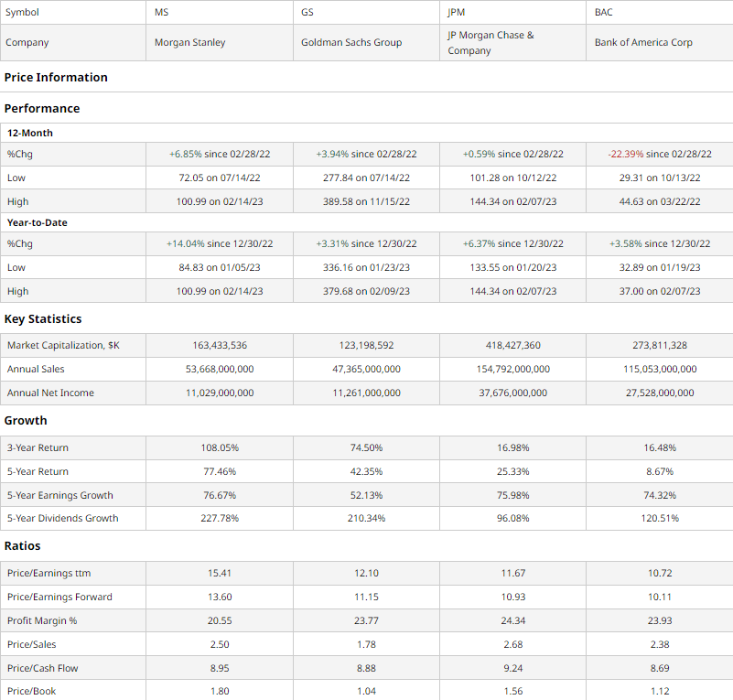Image resolution: width=733 pixels, height=700 pixels.
Task: Click the '32.89 on 01/19/23' low value
Action: coord(660,268)
